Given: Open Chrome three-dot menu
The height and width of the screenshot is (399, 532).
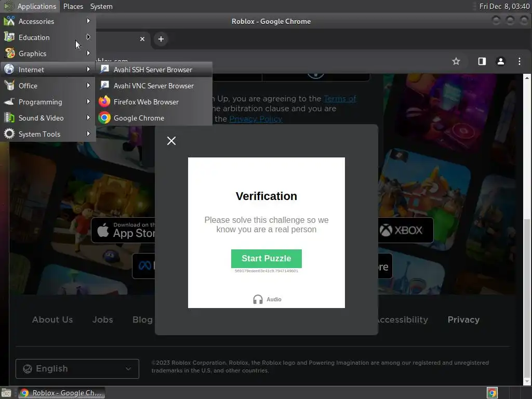Looking at the screenshot, I should coord(519,61).
